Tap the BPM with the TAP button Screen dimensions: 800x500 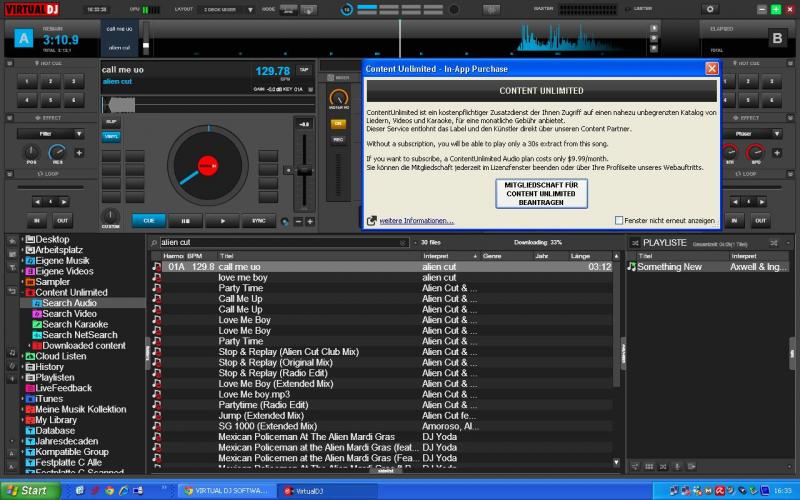point(304,70)
